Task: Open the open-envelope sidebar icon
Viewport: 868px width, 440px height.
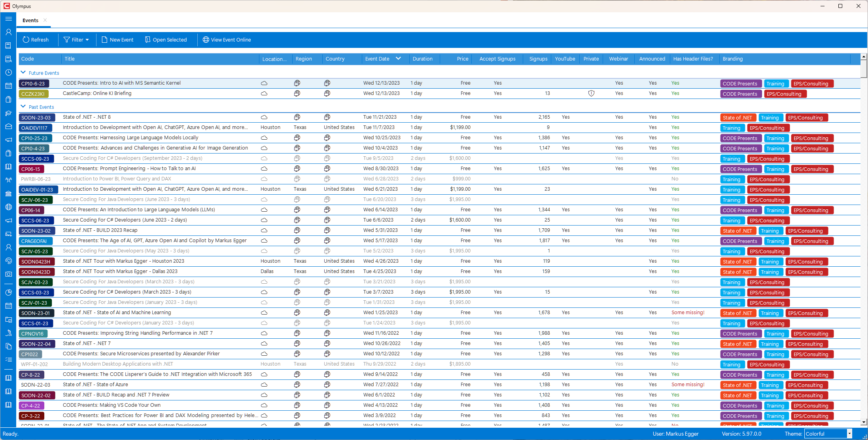Action: (8, 127)
